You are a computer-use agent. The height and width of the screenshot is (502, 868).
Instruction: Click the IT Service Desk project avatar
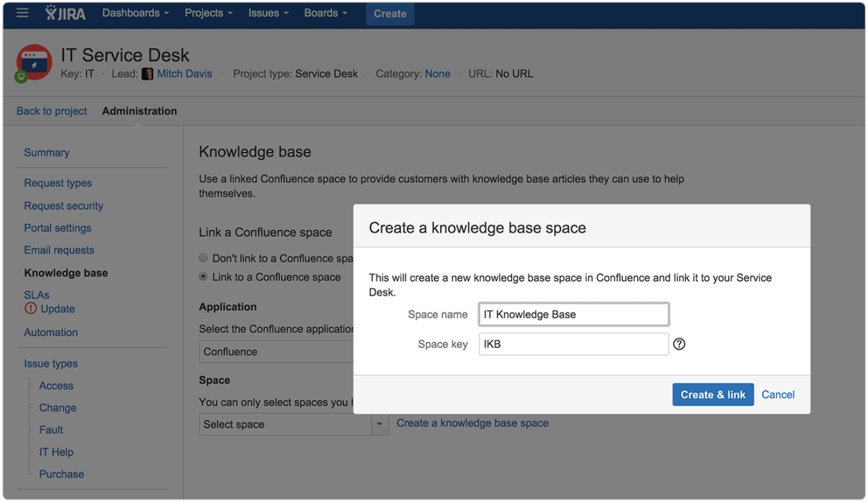[x=34, y=62]
